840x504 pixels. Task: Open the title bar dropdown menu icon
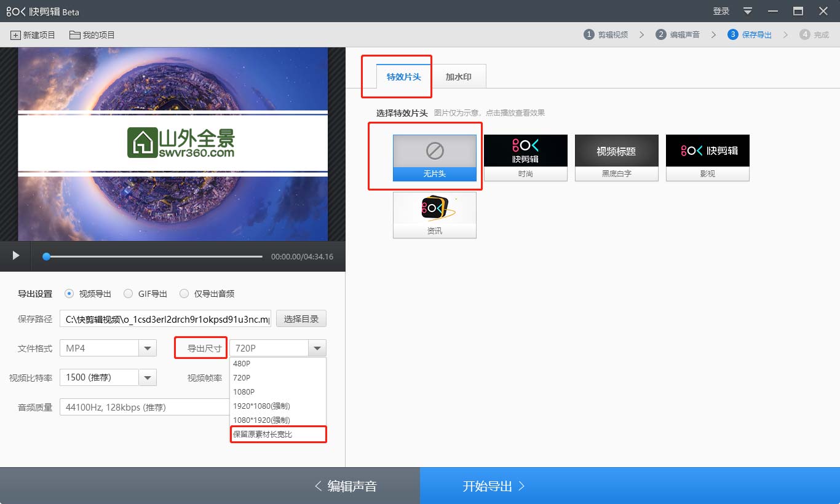(748, 11)
